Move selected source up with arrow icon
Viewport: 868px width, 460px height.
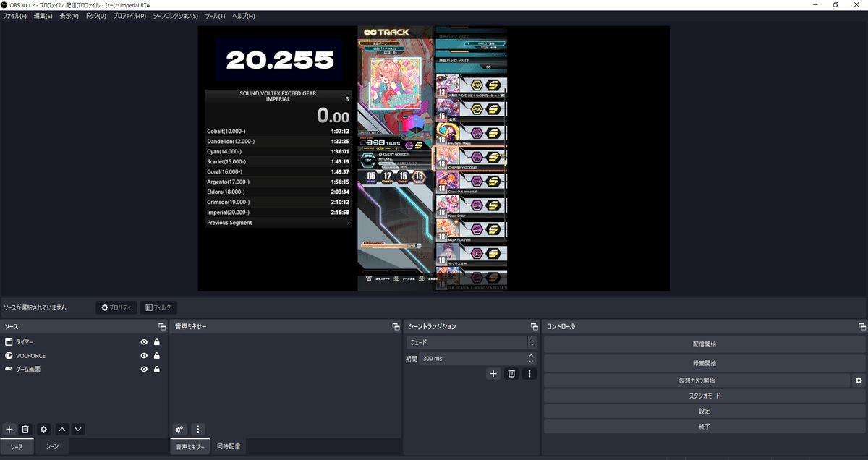(x=61, y=429)
